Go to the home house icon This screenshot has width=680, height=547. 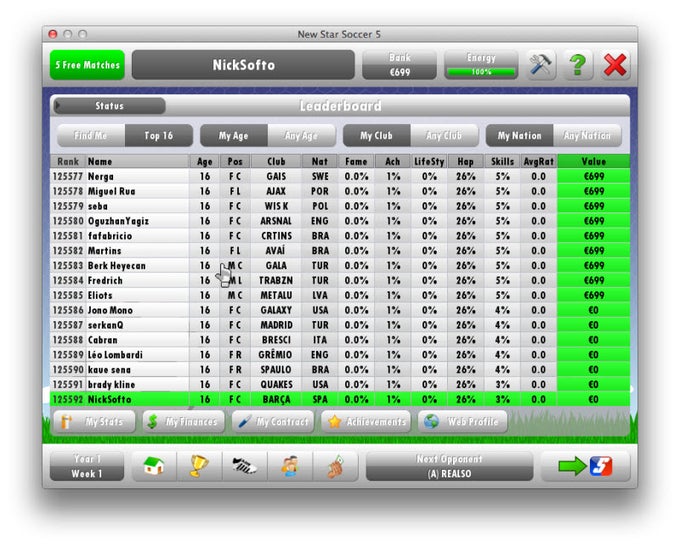click(154, 466)
